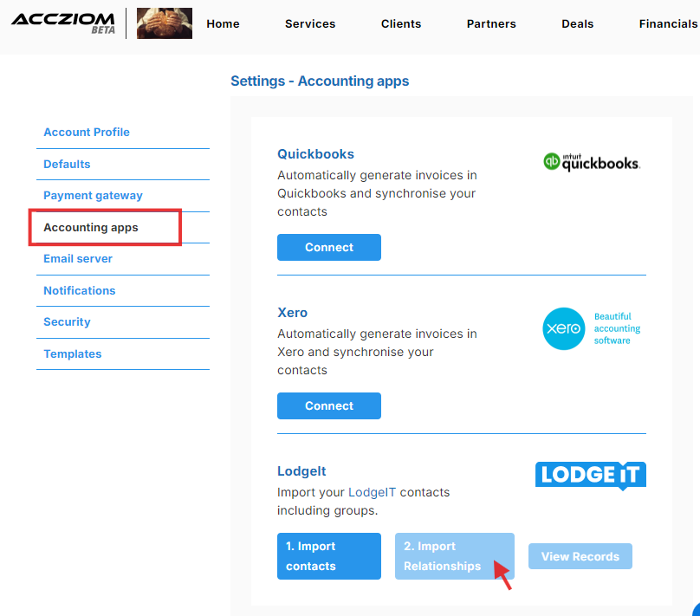Follow the LodgeIT link in the description
700x616 pixels.
click(372, 492)
